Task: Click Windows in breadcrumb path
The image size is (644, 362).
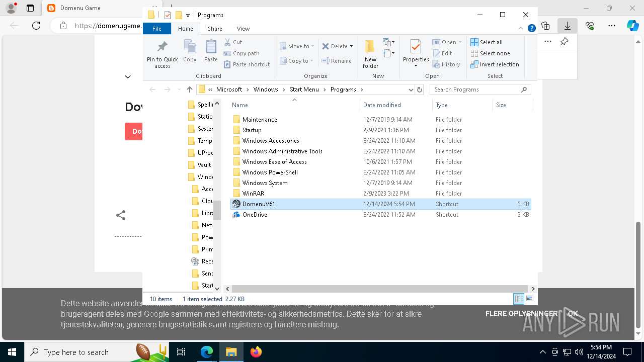Action: coord(266,89)
